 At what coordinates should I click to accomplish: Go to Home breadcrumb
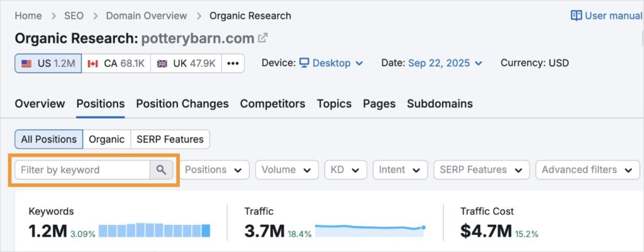coord(28,16)
